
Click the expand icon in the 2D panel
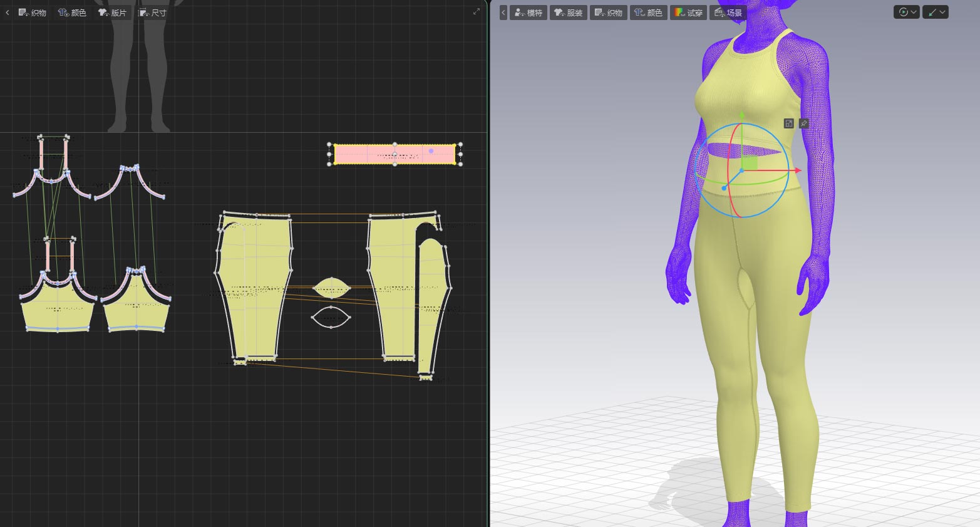pos(477,11)
